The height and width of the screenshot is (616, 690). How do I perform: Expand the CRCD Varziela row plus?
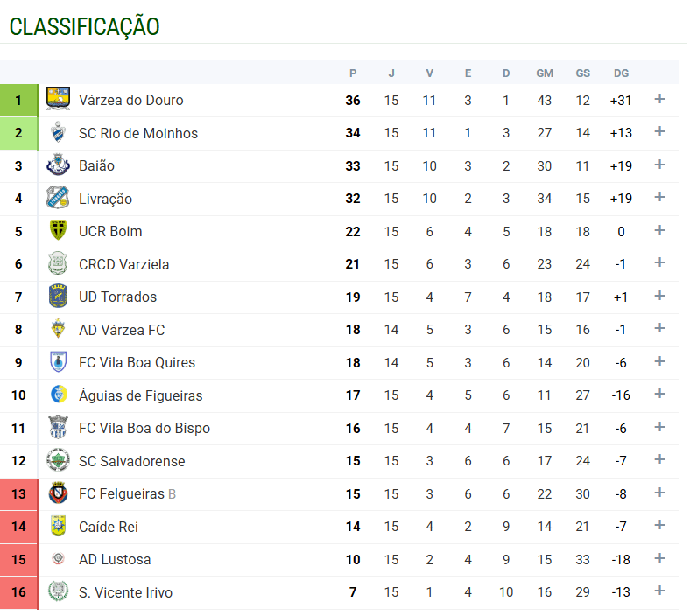coord(659,263)
